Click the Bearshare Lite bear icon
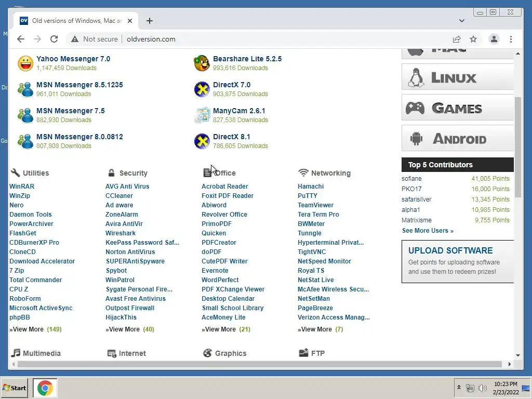This screenshot has height=399, width=532. tap(202, 63)
